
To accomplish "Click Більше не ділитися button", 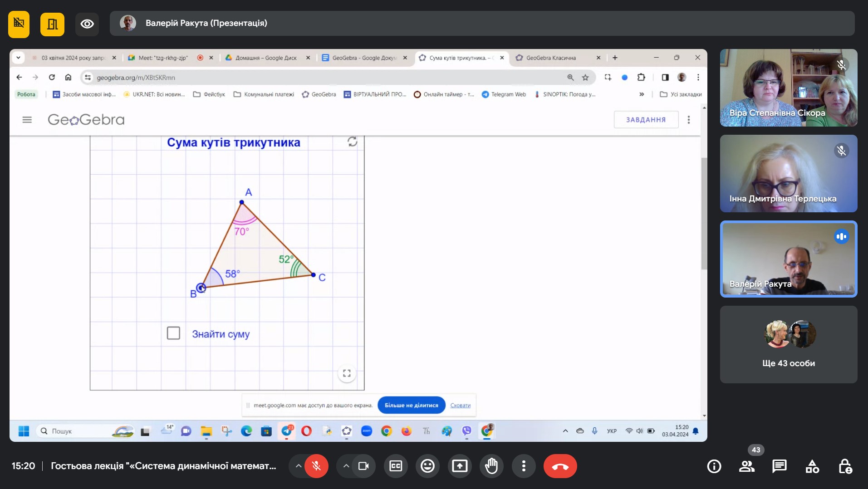I will pos(411,405).
